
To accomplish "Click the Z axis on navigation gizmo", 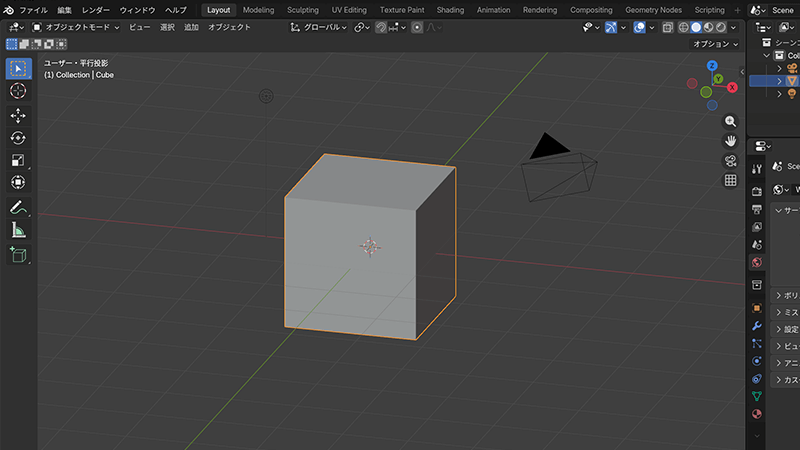I will pyautogui.click(x=712, y=66).
